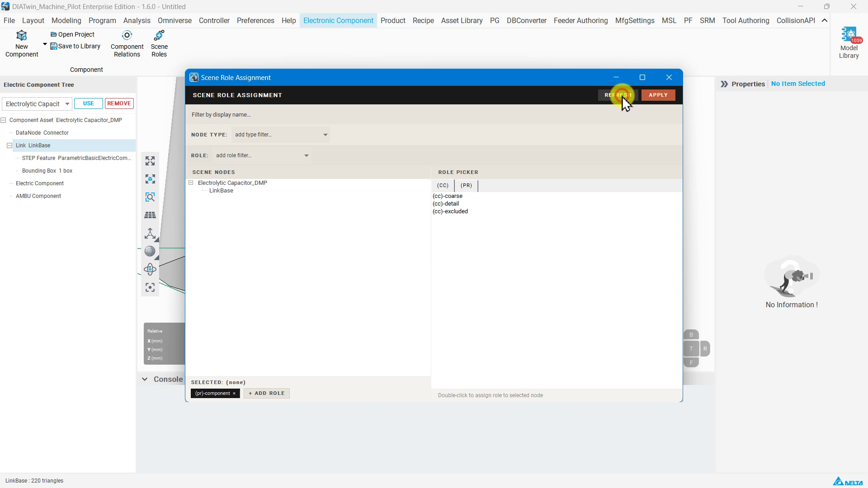Screen dimensions: 868x488
Task: Open the Tool Authoring menu
Action: [745, 21]
